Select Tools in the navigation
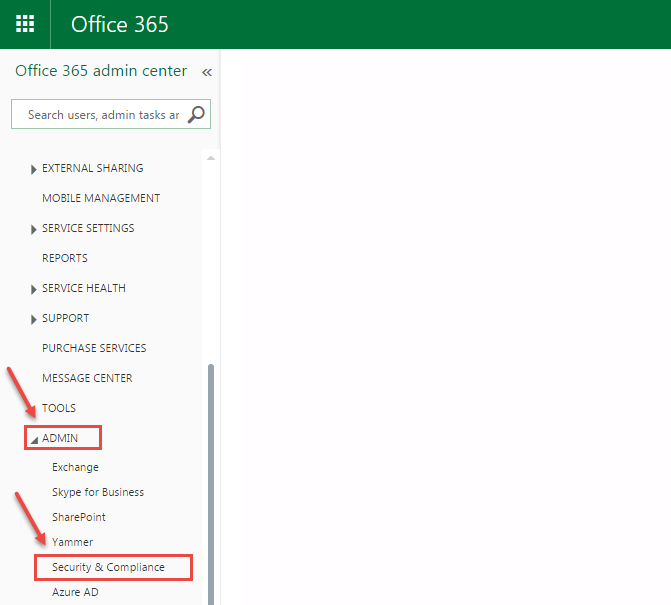This screenshot has width=671, height=605. click(x=59, y=408)
